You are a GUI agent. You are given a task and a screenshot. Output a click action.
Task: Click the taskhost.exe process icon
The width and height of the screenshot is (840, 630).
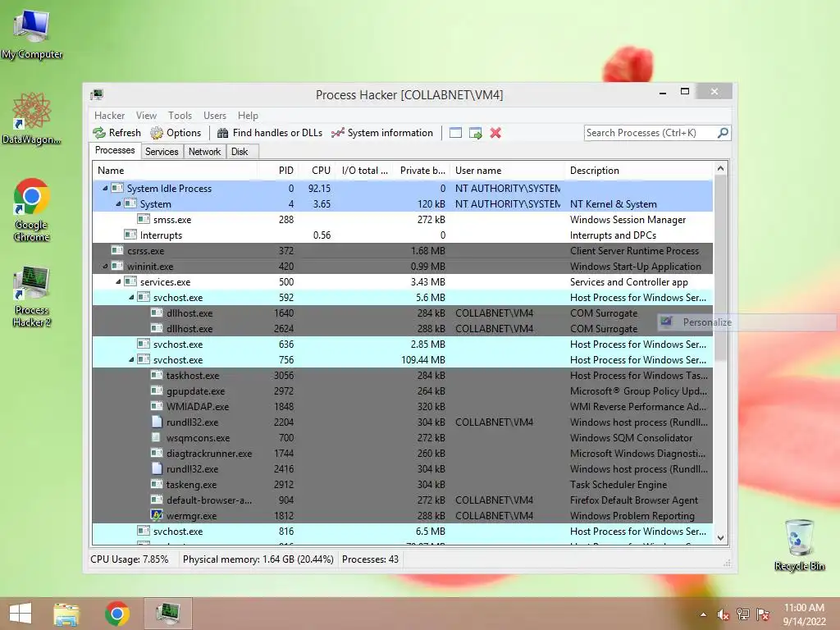[157, 375]
